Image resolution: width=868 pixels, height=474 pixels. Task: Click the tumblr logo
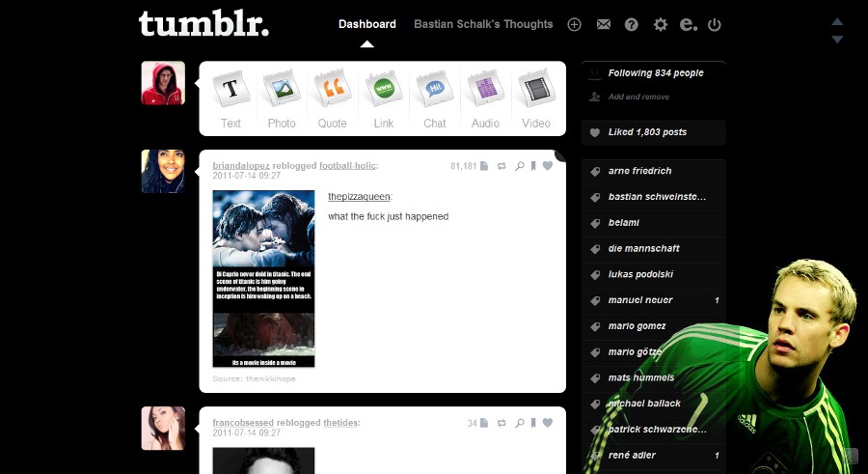[203, 24]
